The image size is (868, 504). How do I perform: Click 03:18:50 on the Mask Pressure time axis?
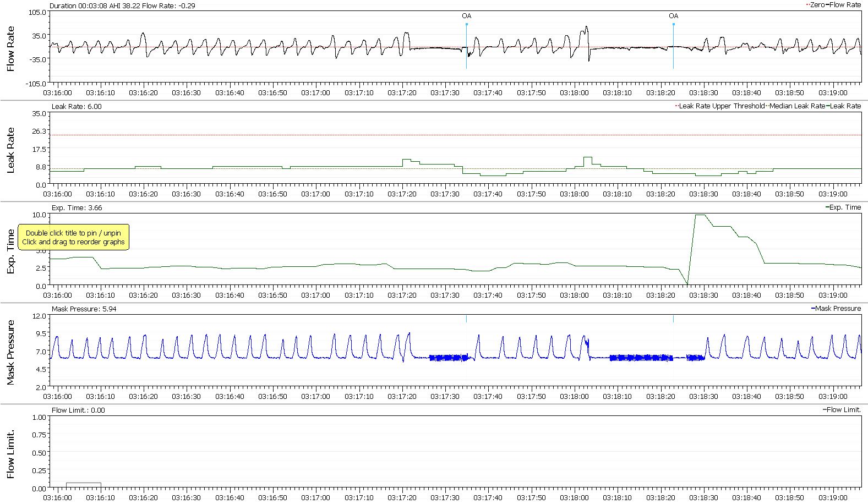pos(790,396)
